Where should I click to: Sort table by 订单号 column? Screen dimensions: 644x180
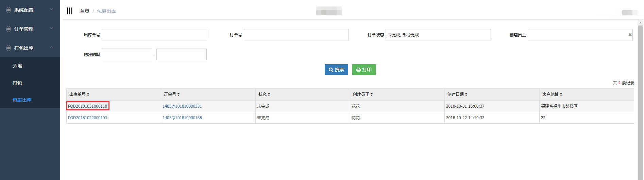(x=179, y=94)
